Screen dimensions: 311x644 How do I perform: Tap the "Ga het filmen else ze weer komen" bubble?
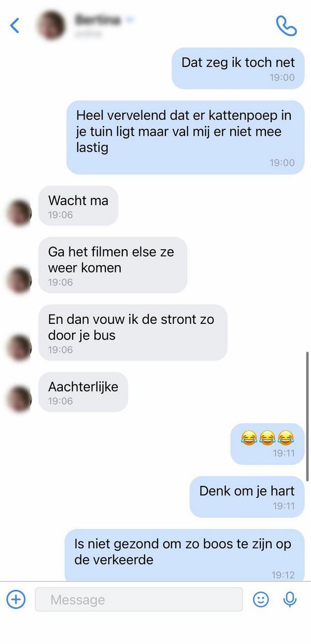112,265
